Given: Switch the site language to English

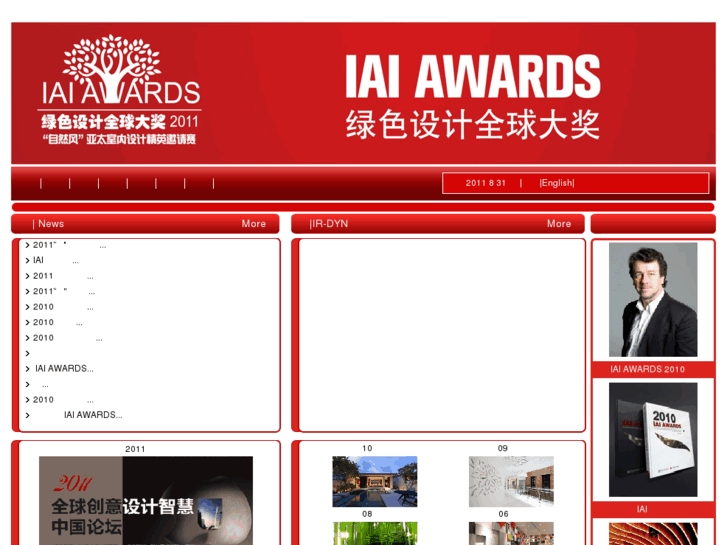Looking at the screenshot, I should click(557, 183).
